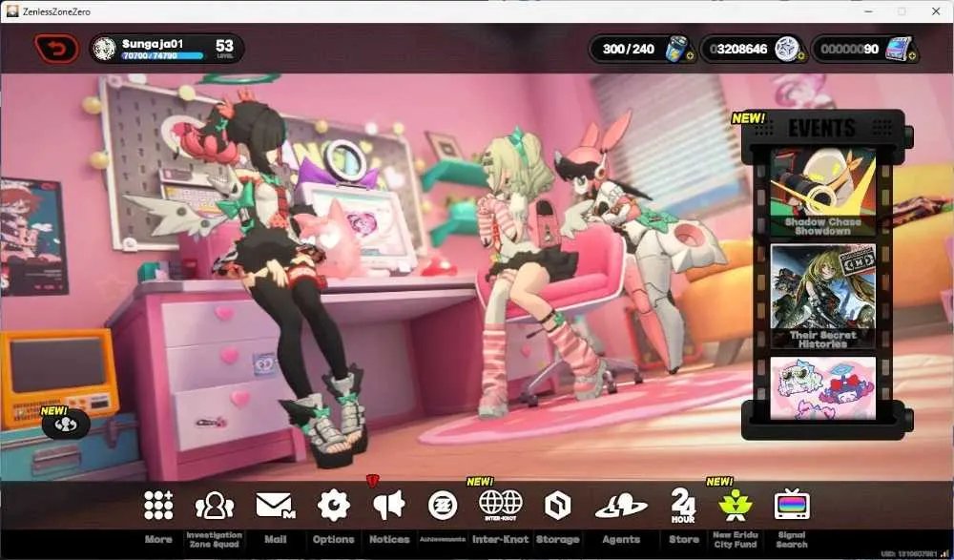Image resolution: width=954 pixels, height=560 pixels.
Task: Open Notices megaphone icon
Action: pyautogui.click(x=389, y=506)
